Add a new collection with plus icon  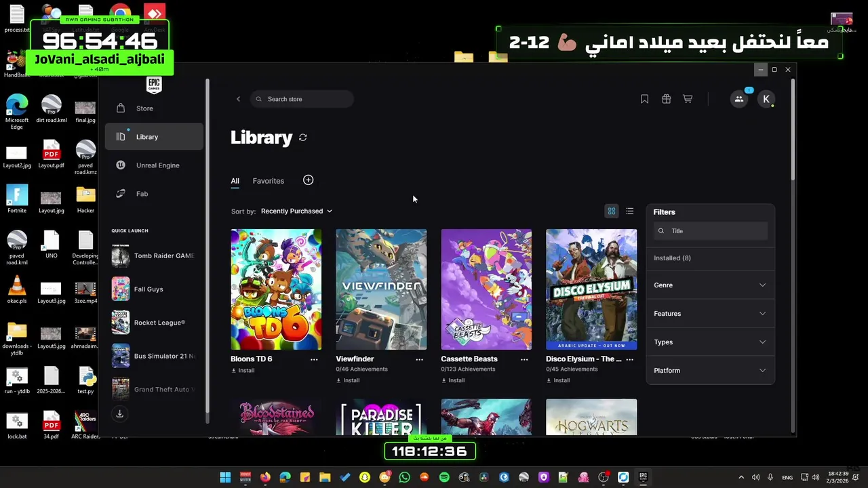[308, 180]
